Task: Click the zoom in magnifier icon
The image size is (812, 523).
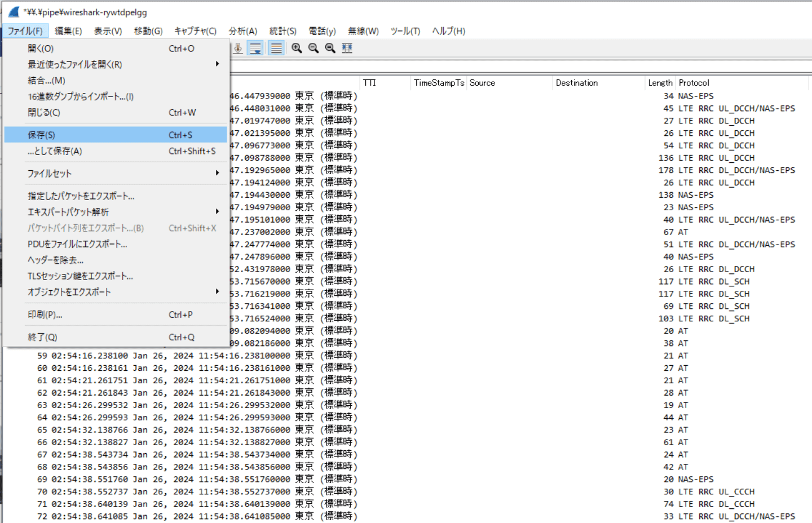Action: pyautogui.click(x=297, y=48)
